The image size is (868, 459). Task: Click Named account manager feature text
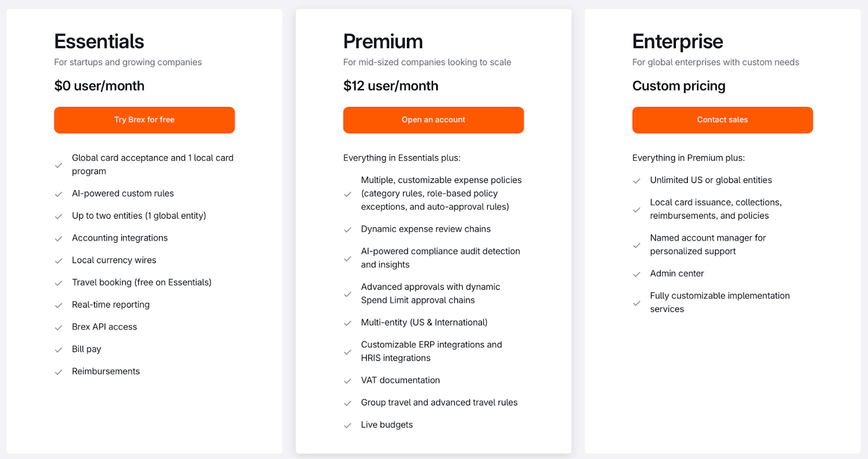click(708, 244)
